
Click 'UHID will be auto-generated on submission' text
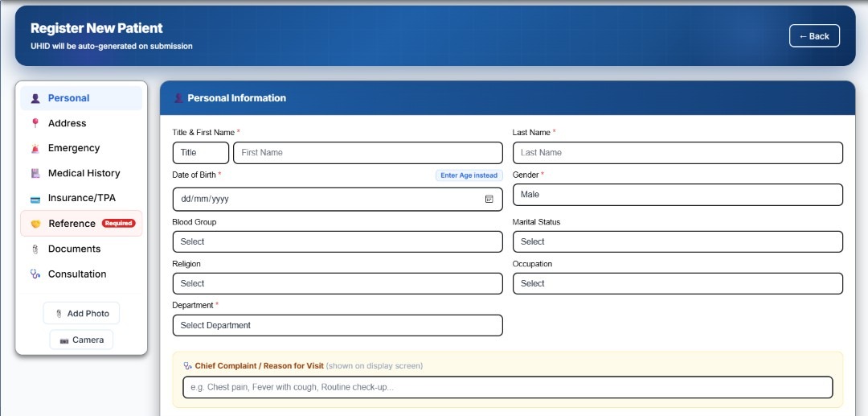click(x=112, y=47)
